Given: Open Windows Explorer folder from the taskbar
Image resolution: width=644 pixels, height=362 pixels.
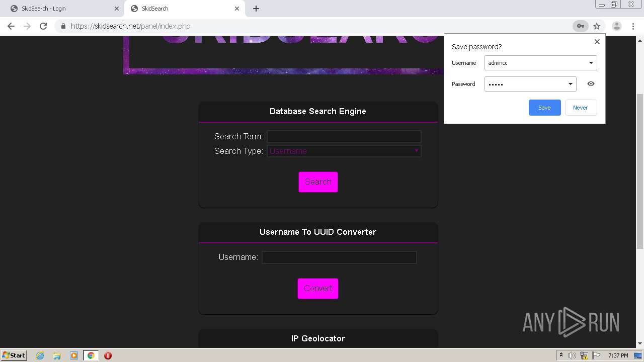Looking at the screenshot, I should click(57, 355).
